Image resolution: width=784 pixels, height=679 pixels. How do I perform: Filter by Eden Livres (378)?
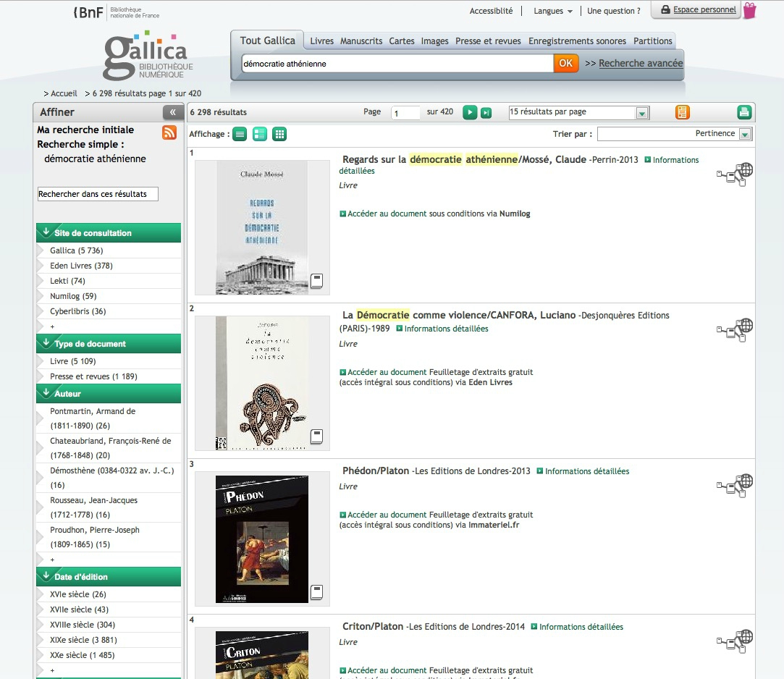click(82, 266)
